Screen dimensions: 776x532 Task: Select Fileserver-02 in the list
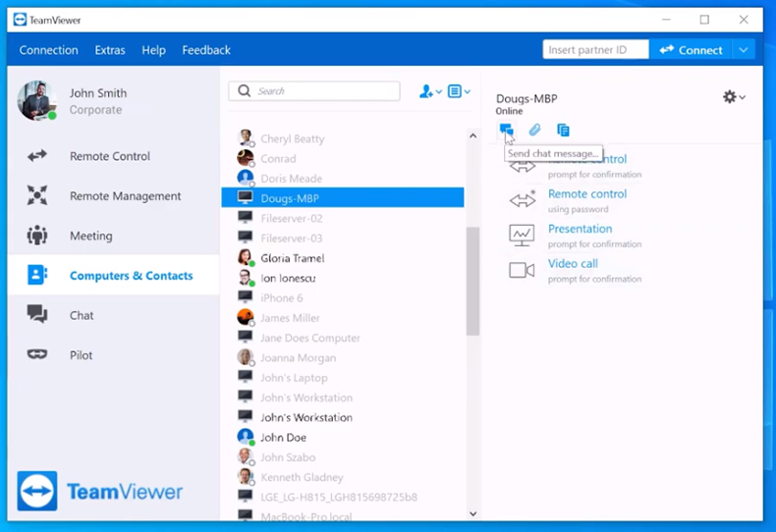(343, 218)
